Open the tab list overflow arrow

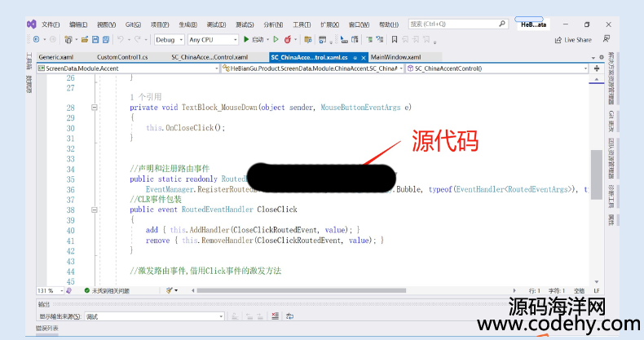[593, 58]
